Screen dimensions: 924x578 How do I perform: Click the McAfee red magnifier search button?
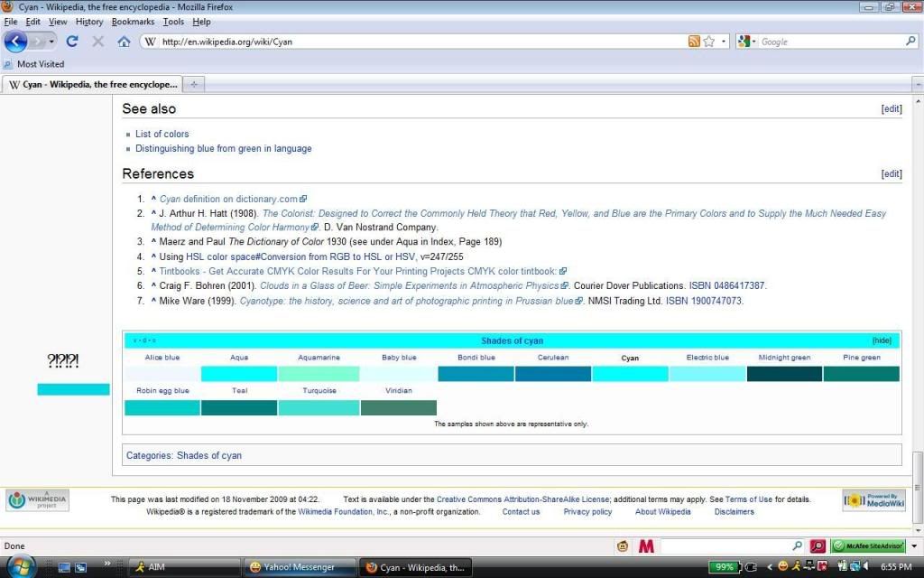(818, 546)
